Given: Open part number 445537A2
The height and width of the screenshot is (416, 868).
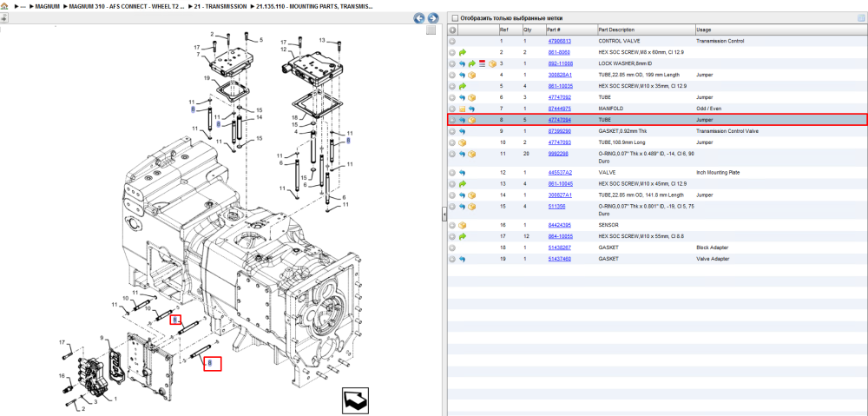Looking at the screenshot, I should pyautogui.click(x=560, y=172).
